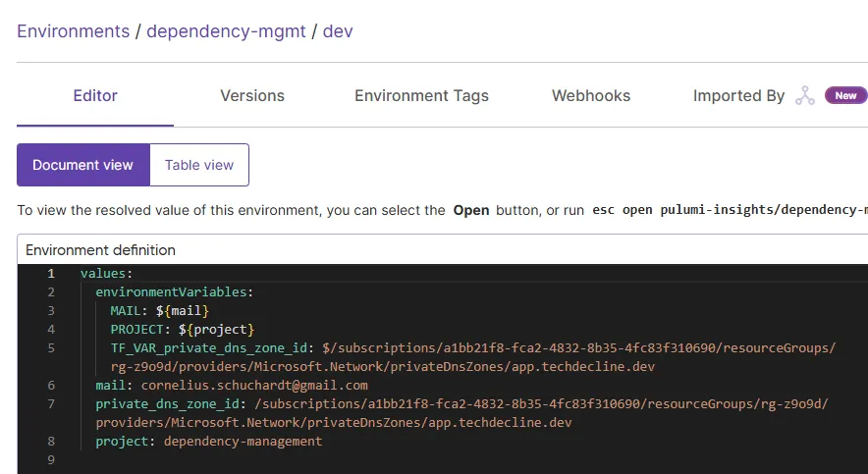The width and height of the screenshot is (868, 474).
Task: Select Document view mode
Action: point(83,165)
